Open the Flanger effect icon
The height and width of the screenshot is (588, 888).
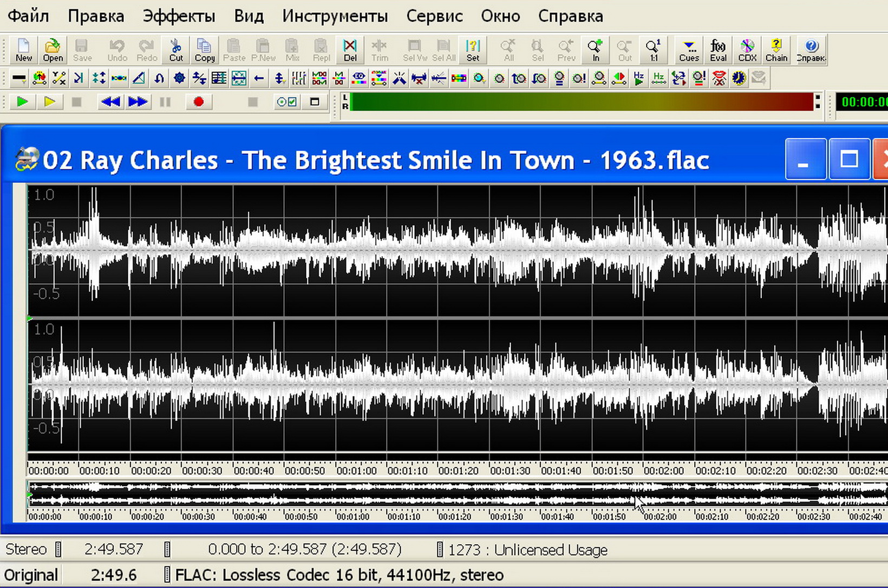(119, 79)
